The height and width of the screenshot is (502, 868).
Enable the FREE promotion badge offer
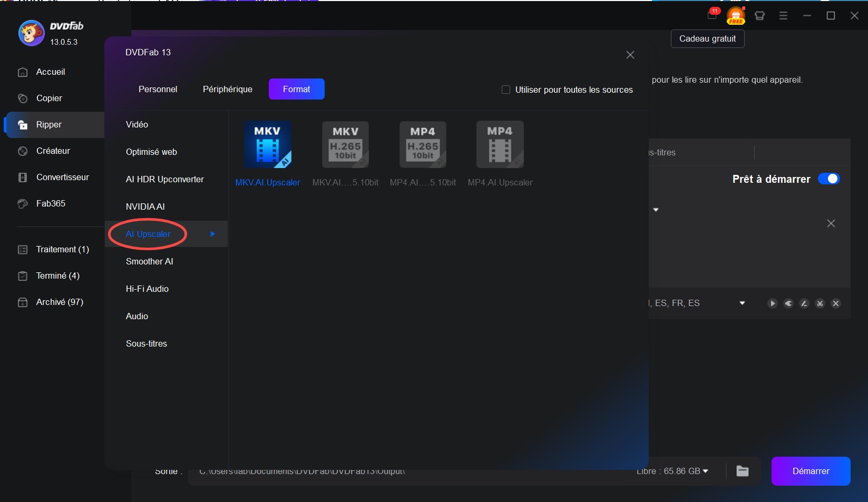click(736, 15)
